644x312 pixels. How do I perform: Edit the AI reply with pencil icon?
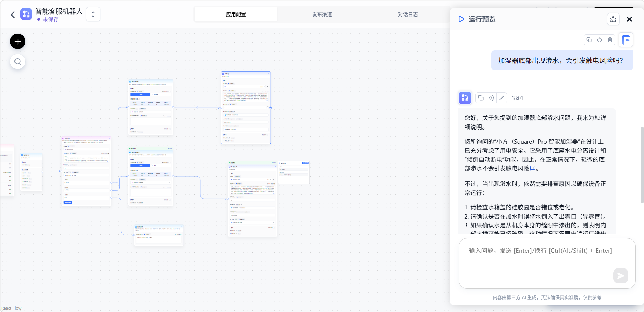pos(502,98)
